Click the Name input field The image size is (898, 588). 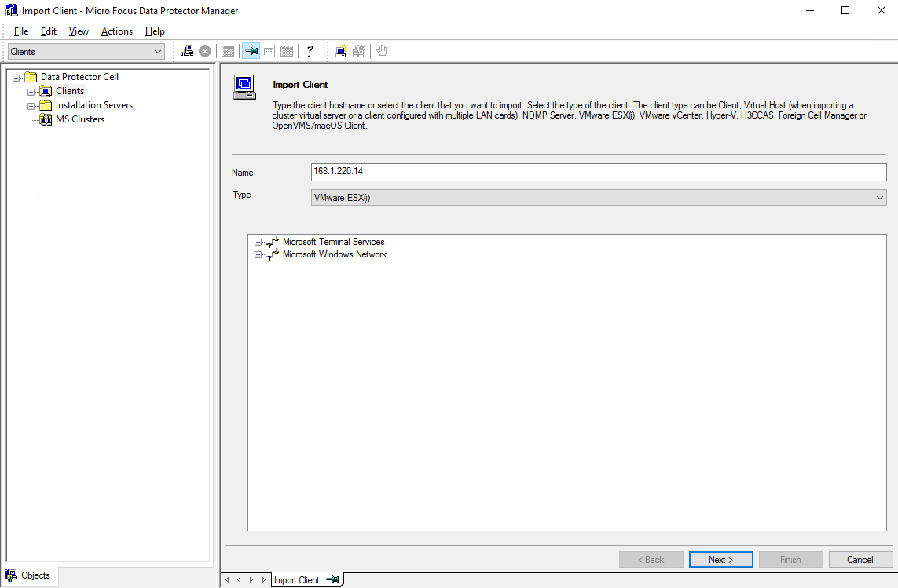click(x=599, y=172)
